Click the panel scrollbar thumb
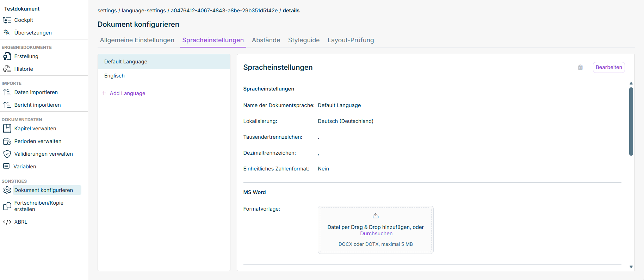Screen dimensions: 644x280 coord(631,122)
